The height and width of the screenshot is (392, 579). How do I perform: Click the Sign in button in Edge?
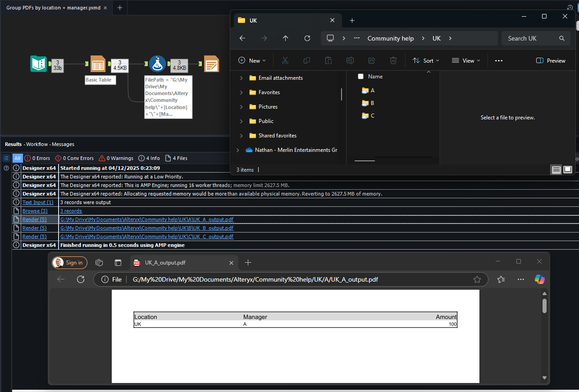pyautogui.click(x=69, y=263)
